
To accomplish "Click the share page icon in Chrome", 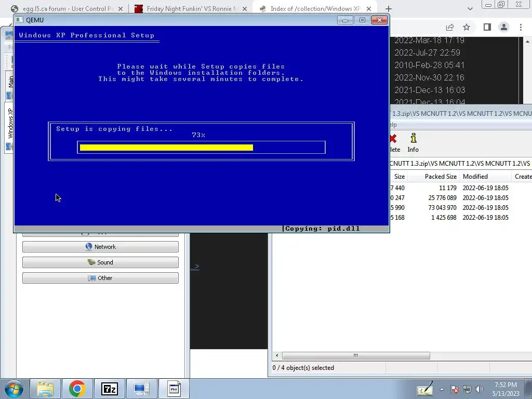I will tap(450, 27).
